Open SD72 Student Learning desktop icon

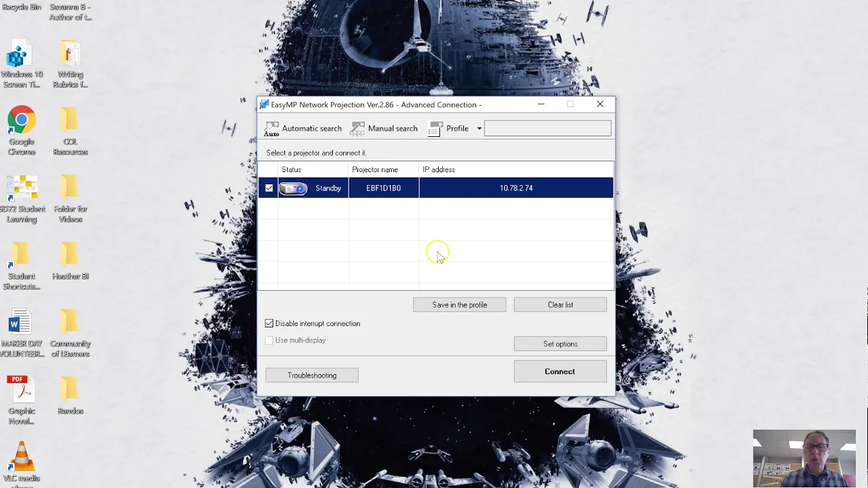(22, 199)
